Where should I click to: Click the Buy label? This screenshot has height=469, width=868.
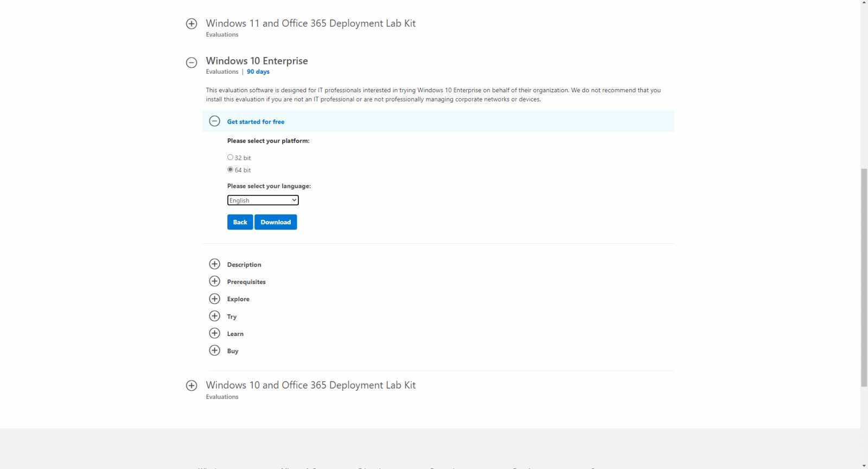[x=233, y=351]
